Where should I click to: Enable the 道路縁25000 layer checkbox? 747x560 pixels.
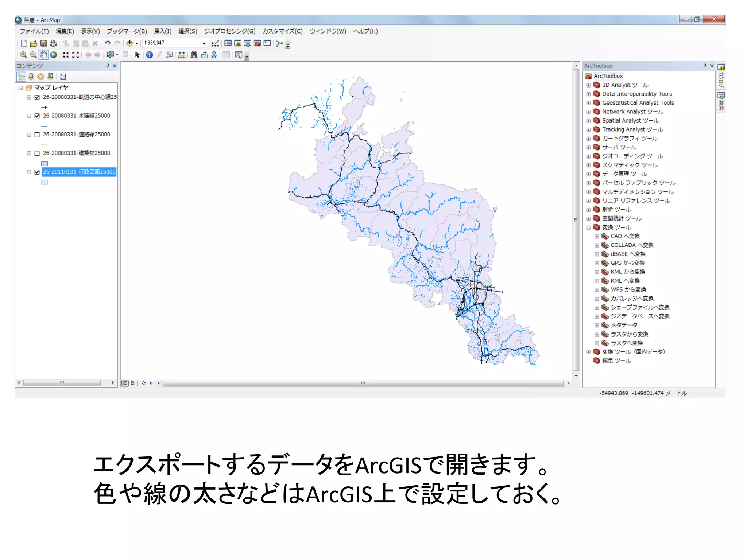[37, 135]
